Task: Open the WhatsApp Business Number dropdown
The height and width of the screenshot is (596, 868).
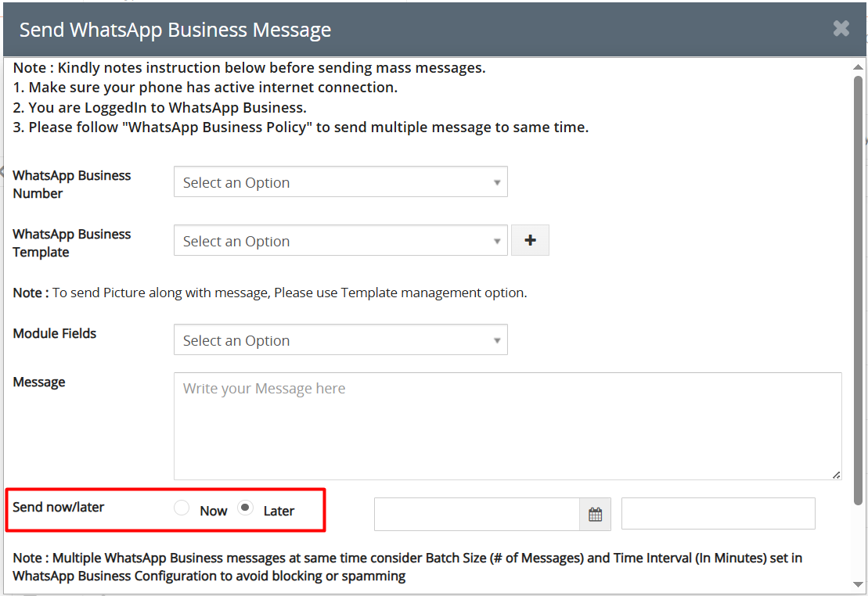Action: (x=340, y=182)
